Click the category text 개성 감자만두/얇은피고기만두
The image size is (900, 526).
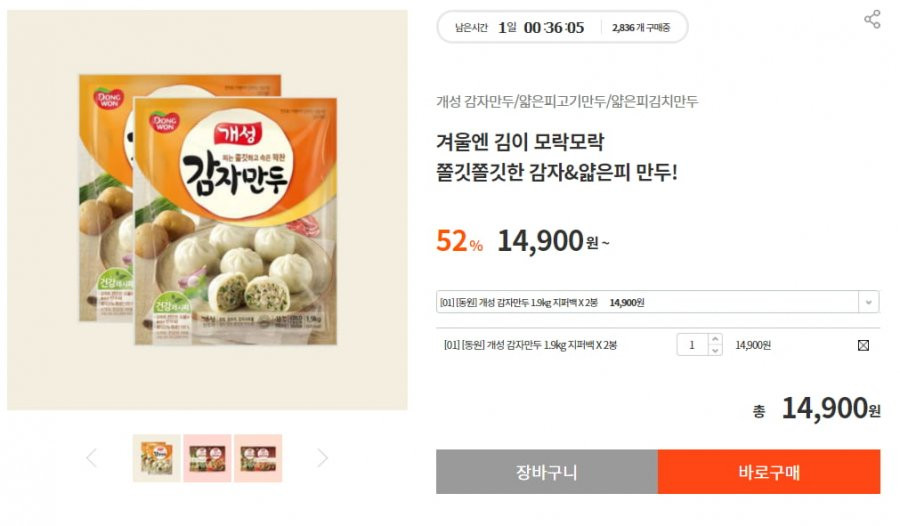click(x=567, y=102)
